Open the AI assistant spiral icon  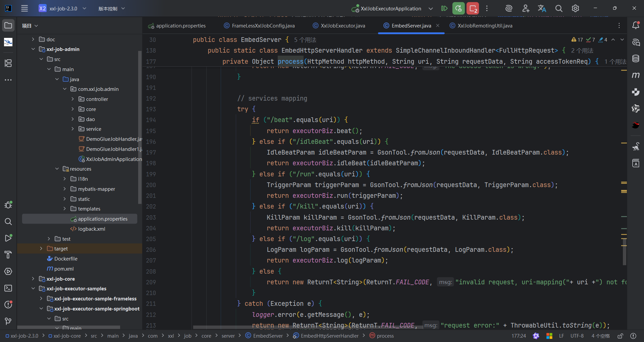tap(509, 8)
